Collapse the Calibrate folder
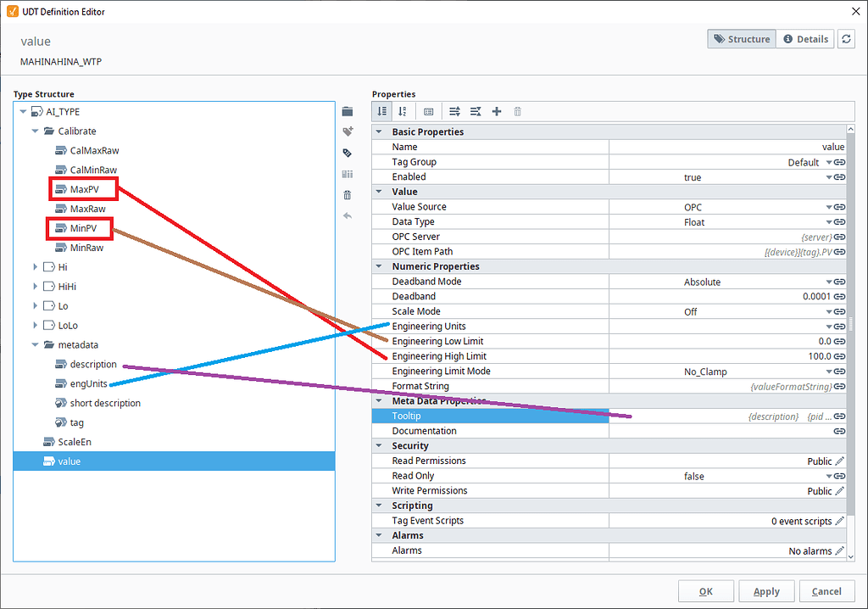The height and width of the screenshot is (609, 868). coord(36,131)
